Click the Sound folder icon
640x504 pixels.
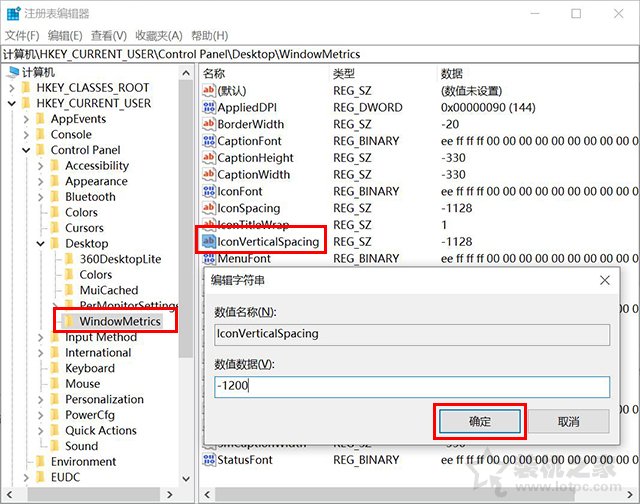point(55,446)
